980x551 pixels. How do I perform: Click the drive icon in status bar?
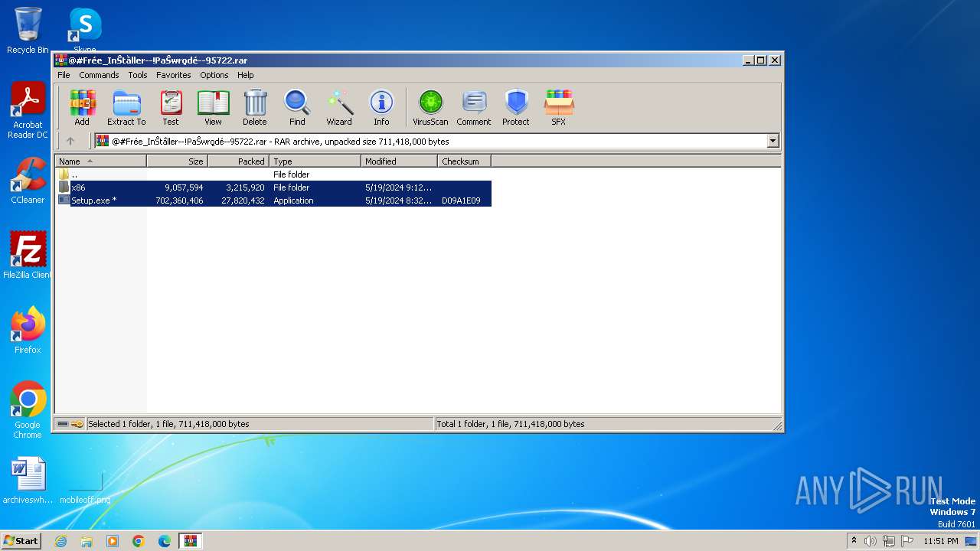pos(63,424)
